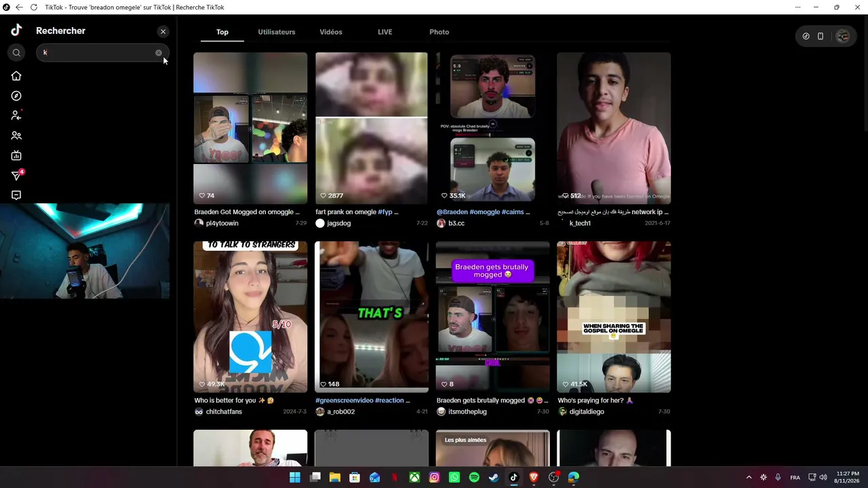Open Brave browser from the taskbar
Image resolution: width=868 pixels, height=488 pixels.
534,477
